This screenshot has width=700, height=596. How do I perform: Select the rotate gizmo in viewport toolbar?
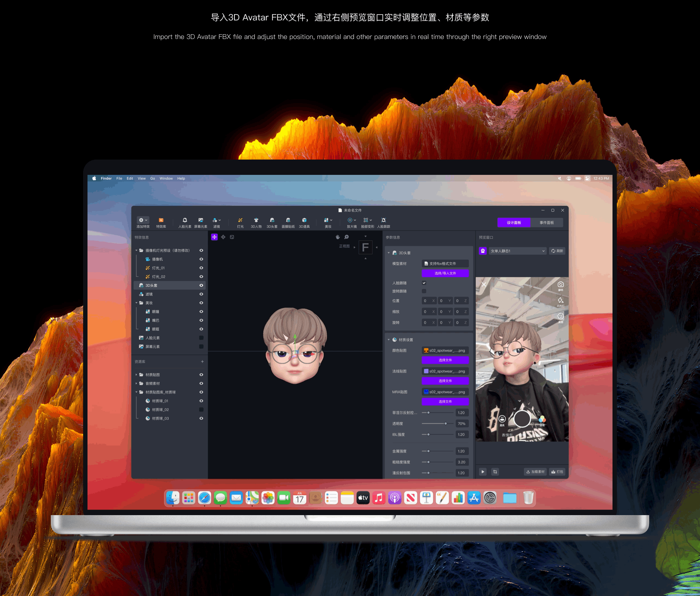[x=223, y=237]
